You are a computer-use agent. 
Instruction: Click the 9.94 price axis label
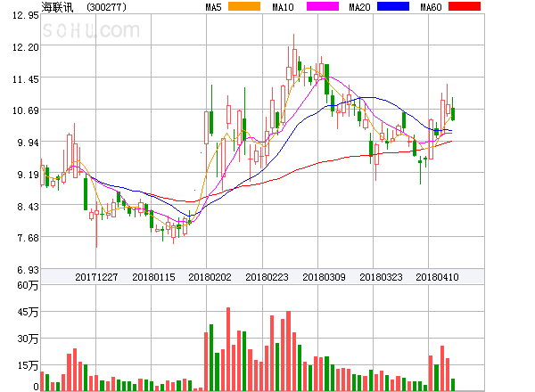tap(28, 143)
